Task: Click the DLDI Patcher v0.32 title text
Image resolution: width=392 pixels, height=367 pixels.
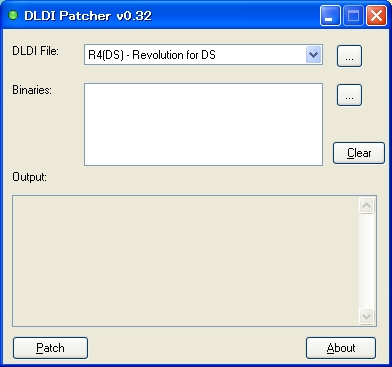Action: pos(88,16)
